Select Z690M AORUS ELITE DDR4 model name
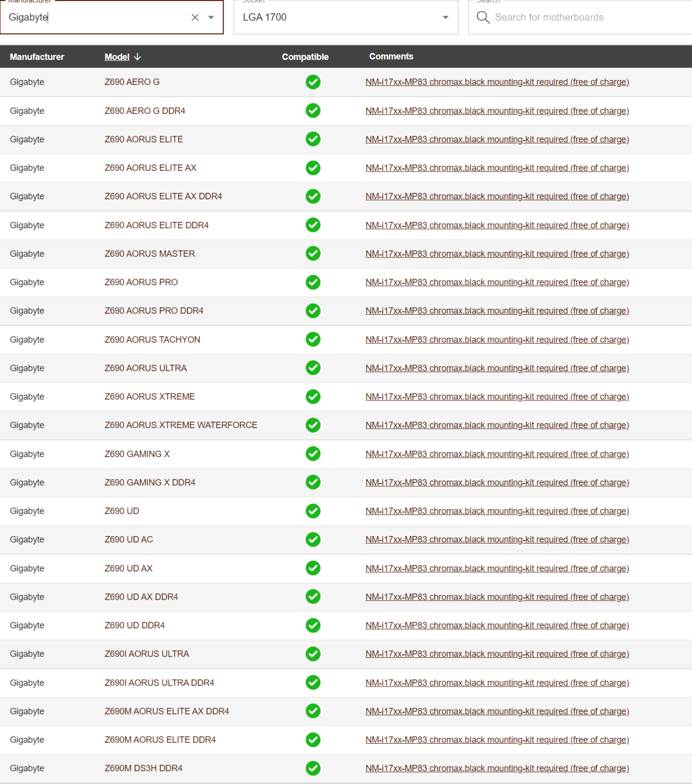692x784 pixels. point(160,740)
